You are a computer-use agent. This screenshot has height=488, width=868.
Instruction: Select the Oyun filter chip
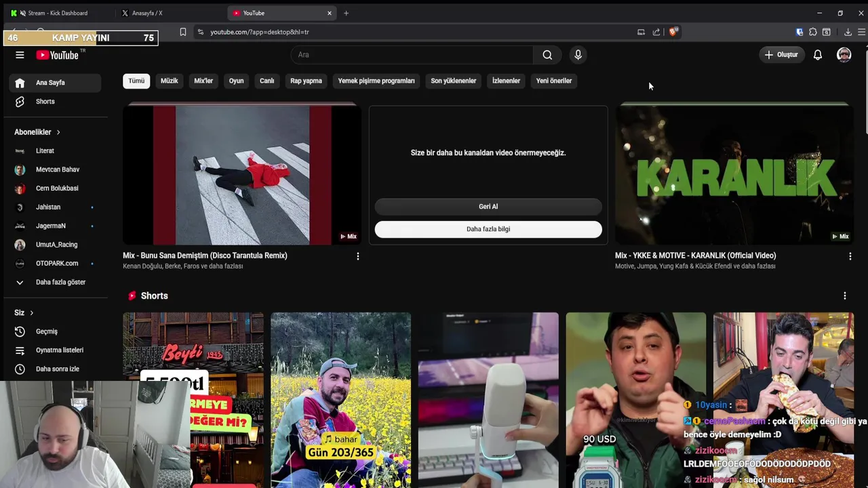[x=236, y=81]
